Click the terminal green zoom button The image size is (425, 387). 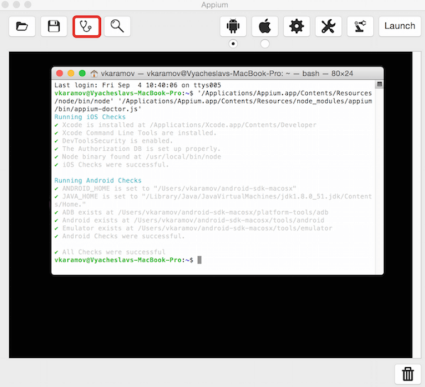pos(82,73)
